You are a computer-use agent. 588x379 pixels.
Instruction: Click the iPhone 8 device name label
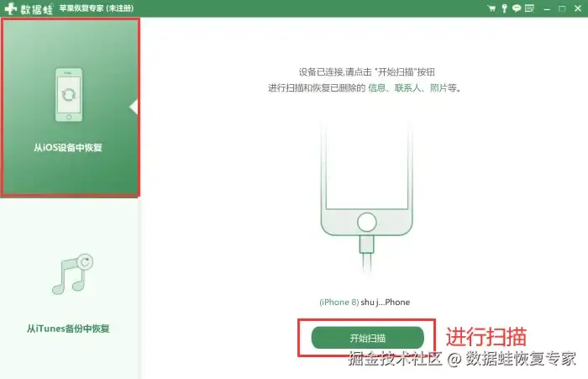(365, 302)
